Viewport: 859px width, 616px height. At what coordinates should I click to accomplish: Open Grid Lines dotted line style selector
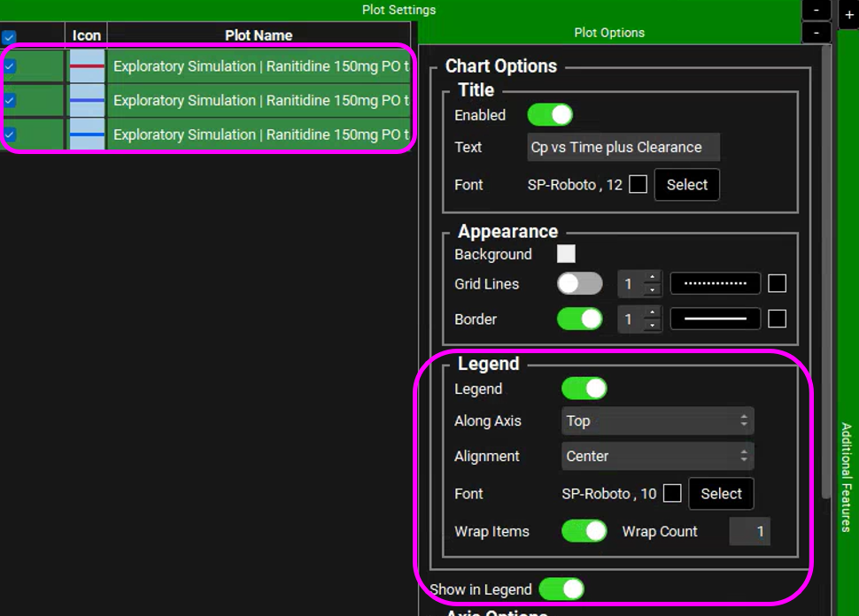pyautogui.click(x=715, y=284)
